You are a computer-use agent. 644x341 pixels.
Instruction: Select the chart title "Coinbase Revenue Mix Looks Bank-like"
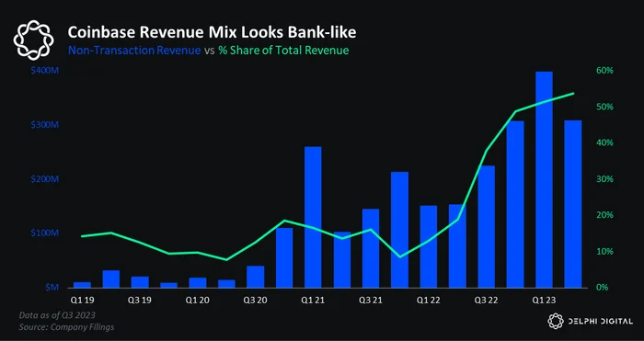(212, 33)
